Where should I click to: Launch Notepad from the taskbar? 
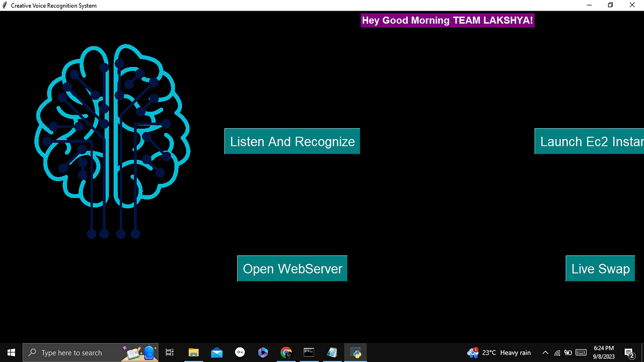(332, 352)
